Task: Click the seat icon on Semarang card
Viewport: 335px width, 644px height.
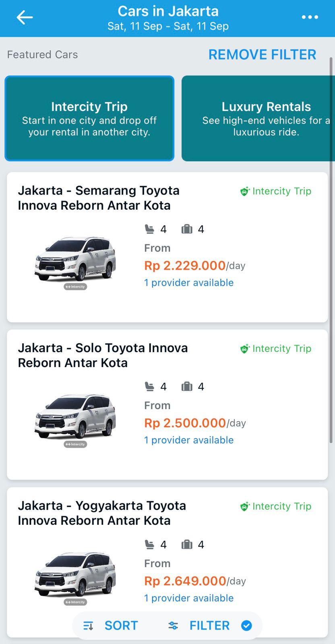Action: 149,229
